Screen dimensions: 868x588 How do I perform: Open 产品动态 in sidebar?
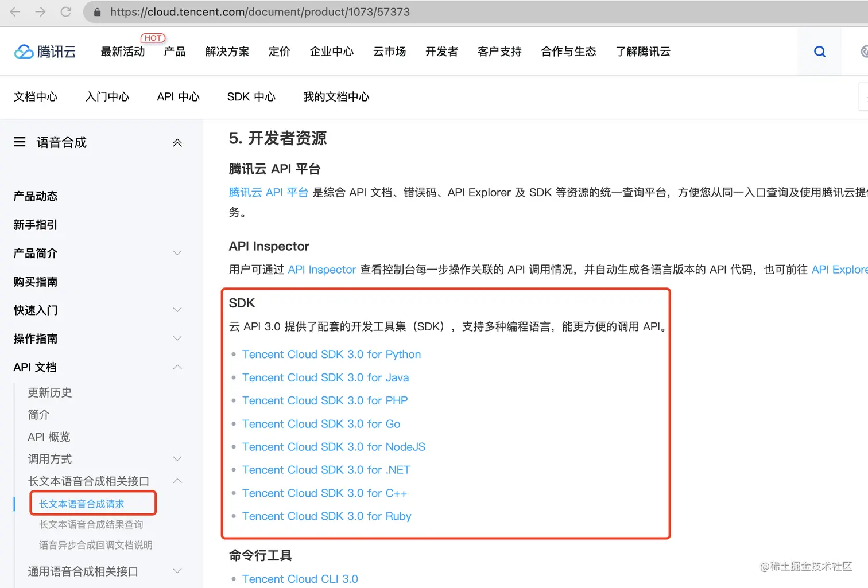36,196
